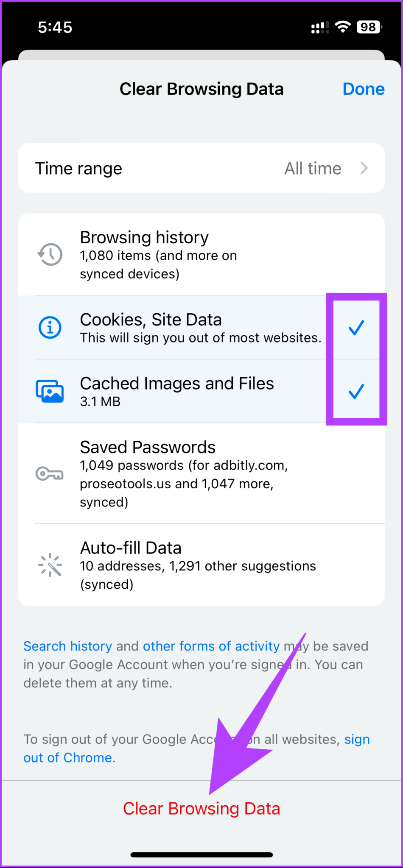Tap the red Clear Browsing Data button
403x868 pixels.
[x=201, y=808]
